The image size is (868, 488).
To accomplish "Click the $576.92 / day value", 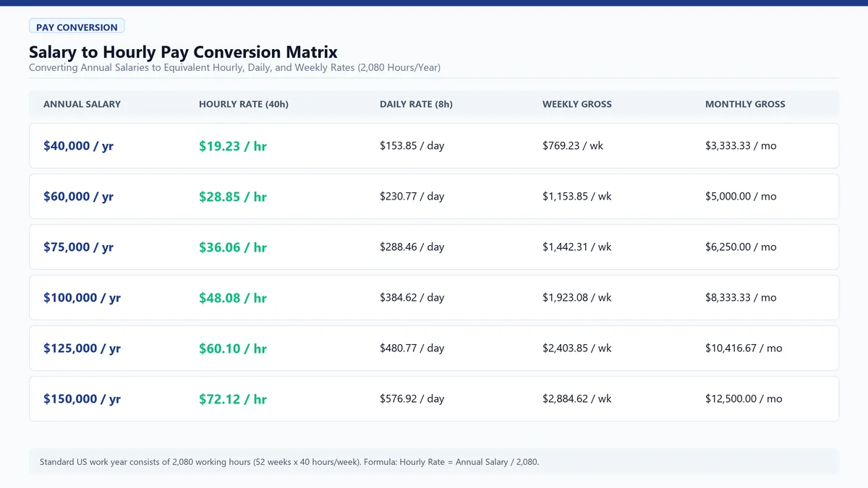I will click(x=412, y=398).
